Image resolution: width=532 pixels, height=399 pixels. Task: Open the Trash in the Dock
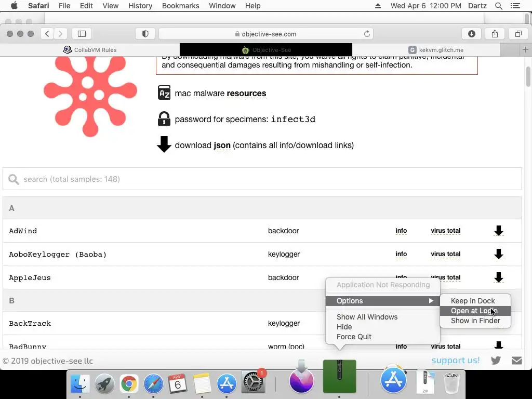click(x=451, y=383)
